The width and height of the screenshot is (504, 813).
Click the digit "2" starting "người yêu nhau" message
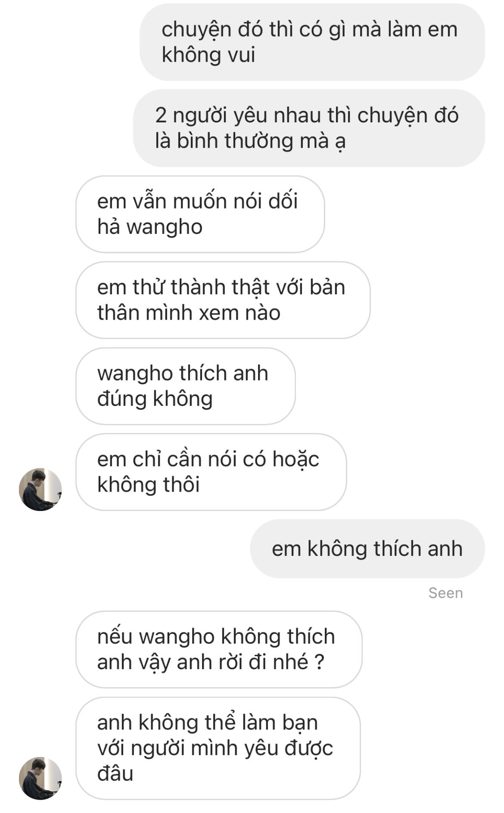[x=161, y=115]
